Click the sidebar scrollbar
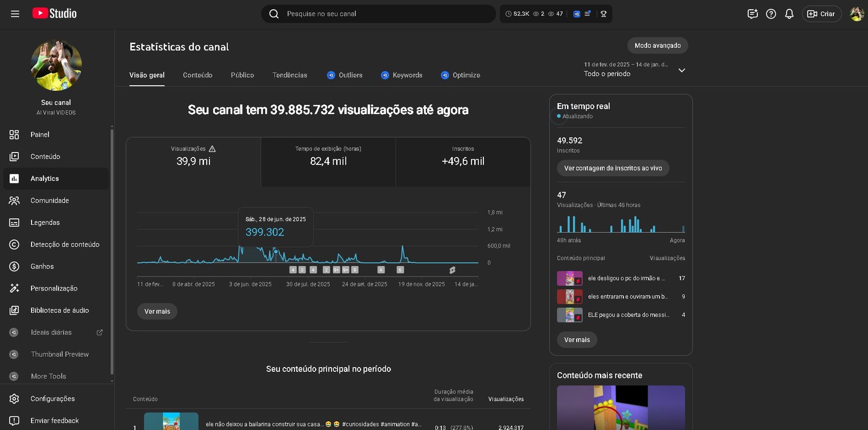 click(112, 251)
